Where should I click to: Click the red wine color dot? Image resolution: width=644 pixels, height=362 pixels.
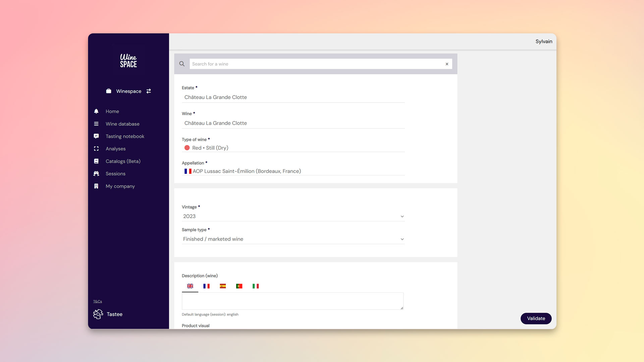[187, 148]
